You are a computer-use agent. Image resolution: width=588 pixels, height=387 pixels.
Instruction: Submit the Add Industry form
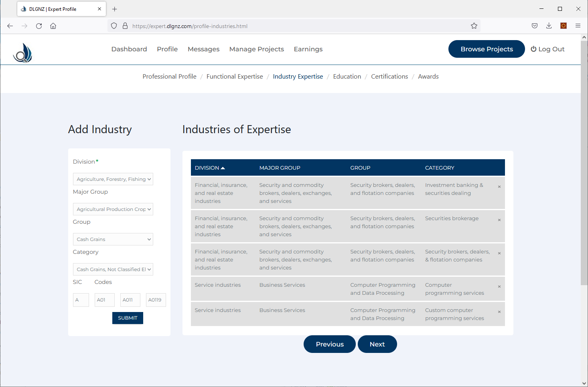tap(128, 318)
